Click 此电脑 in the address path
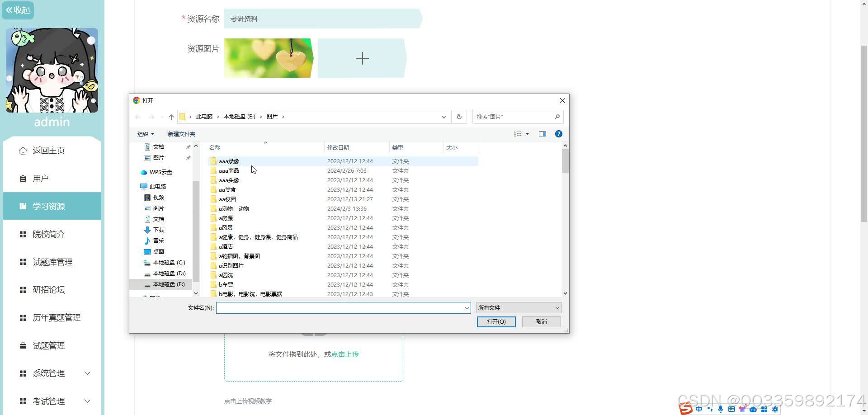868x415 pixels. point(204,117)
